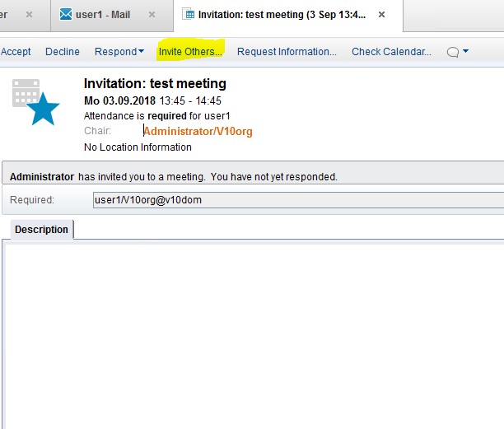Expand the arrow next to chat bubble
This screenshot has width=504, height=429.
(466, 52)
